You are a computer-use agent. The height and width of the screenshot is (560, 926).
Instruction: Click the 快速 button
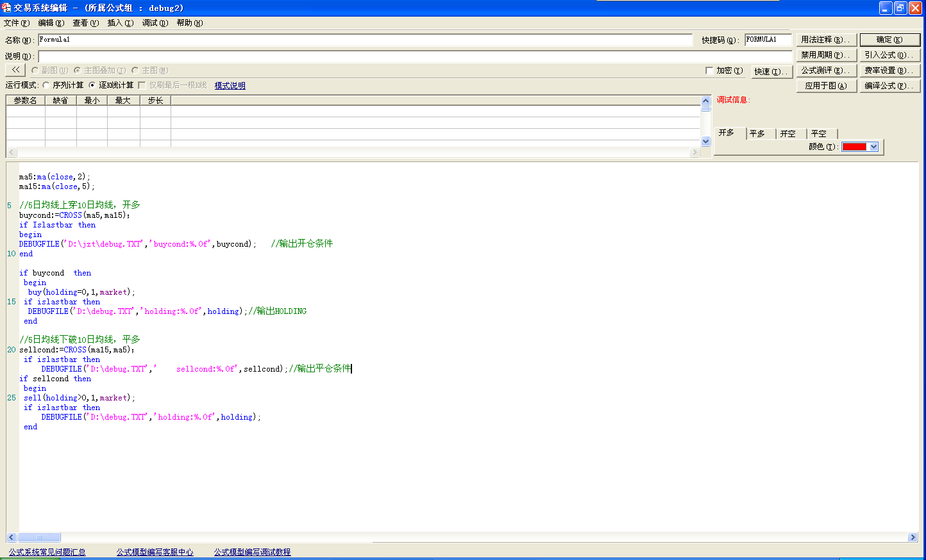pos(772,72)
